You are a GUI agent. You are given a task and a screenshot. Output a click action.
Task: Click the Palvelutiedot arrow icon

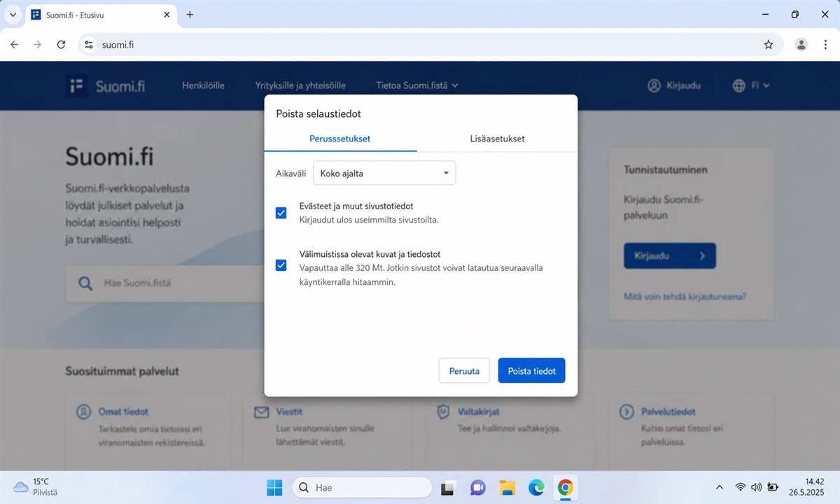tap(626, 412)
